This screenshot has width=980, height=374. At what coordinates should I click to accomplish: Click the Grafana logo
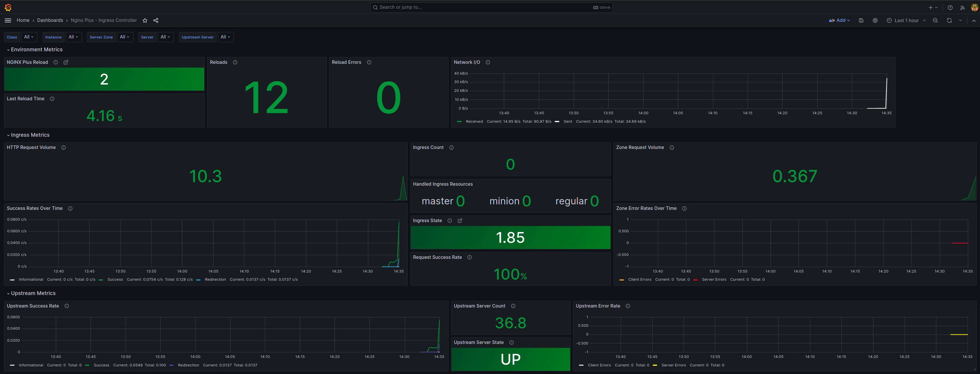[8, 7]
